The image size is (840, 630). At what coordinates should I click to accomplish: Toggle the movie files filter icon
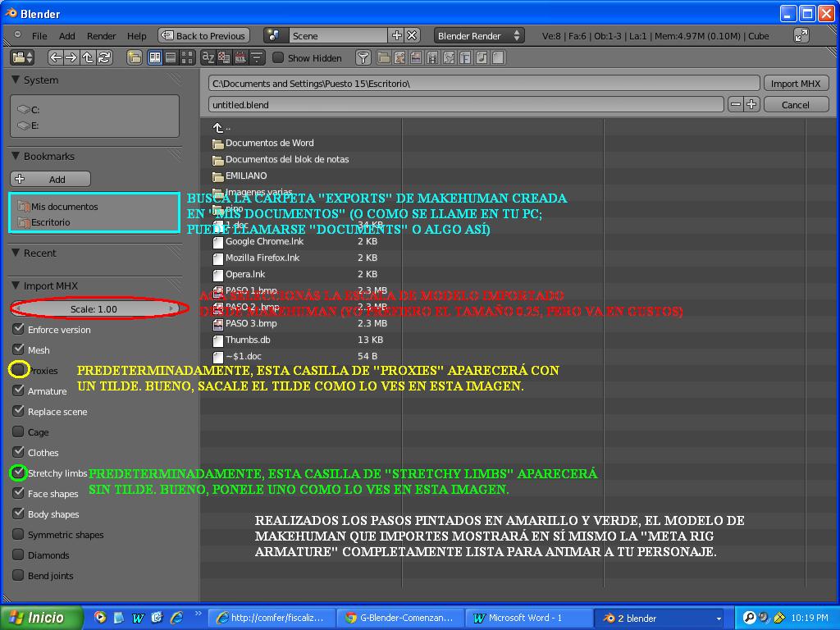432,57
